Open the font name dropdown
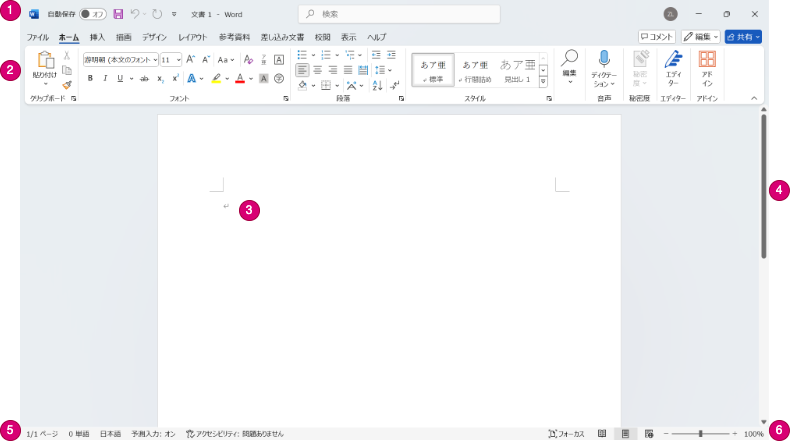 tap(155, 59)
